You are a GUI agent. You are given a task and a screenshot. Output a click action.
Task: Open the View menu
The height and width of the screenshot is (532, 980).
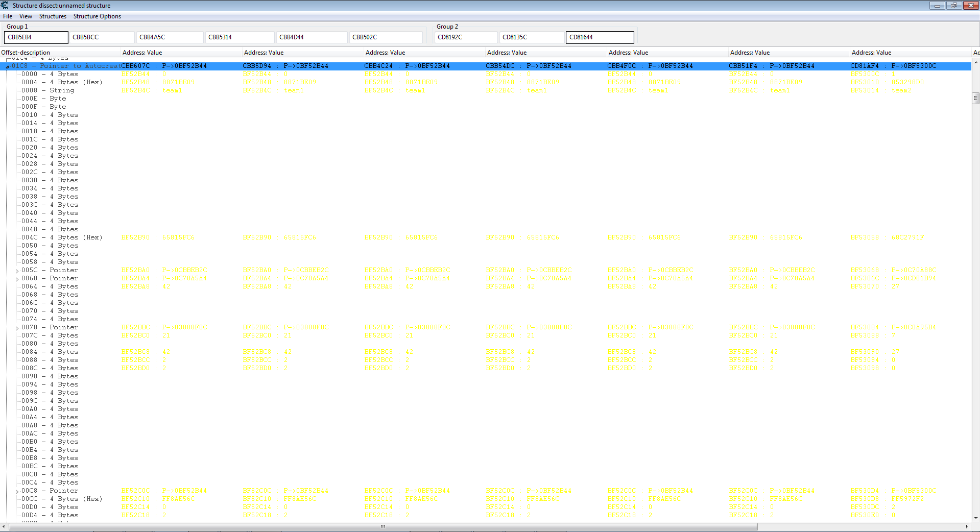(x=26, y=16)
